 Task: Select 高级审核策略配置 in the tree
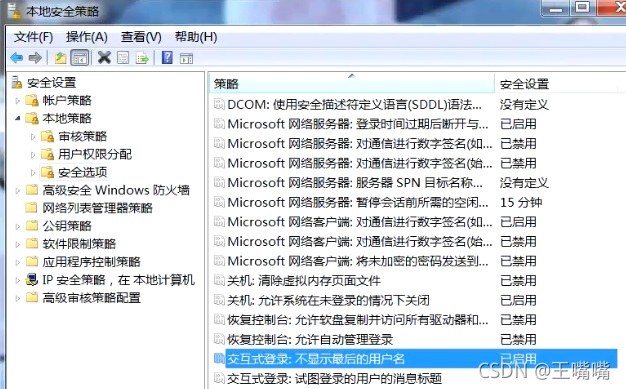(x=92, y=298)
